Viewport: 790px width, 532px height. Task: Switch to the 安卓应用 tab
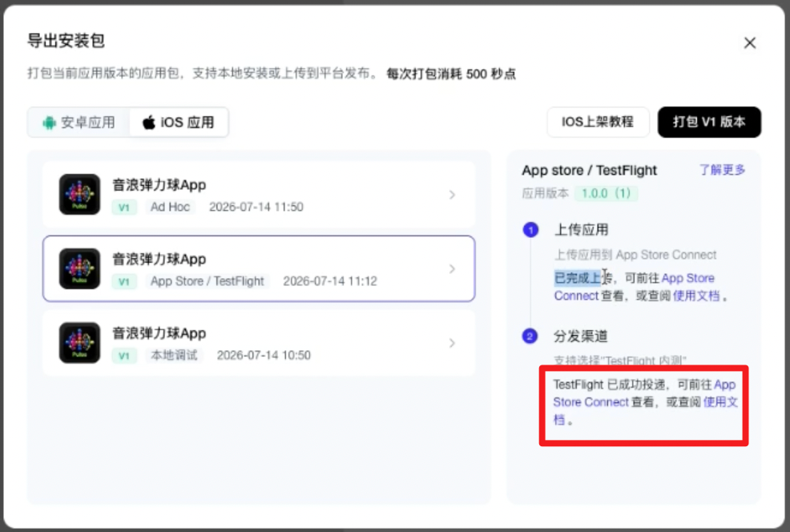point(79,123)
